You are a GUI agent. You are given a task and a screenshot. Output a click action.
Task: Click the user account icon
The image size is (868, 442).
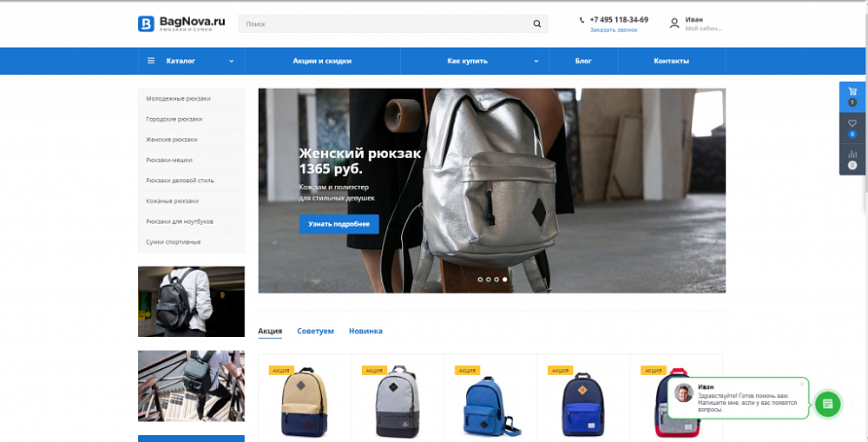point(674,23)
